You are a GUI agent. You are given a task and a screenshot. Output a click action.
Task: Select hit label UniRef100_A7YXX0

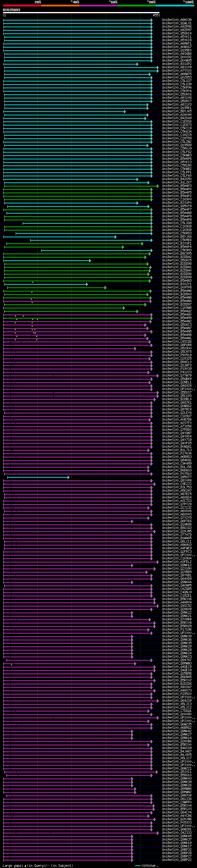tap(177, 71)
